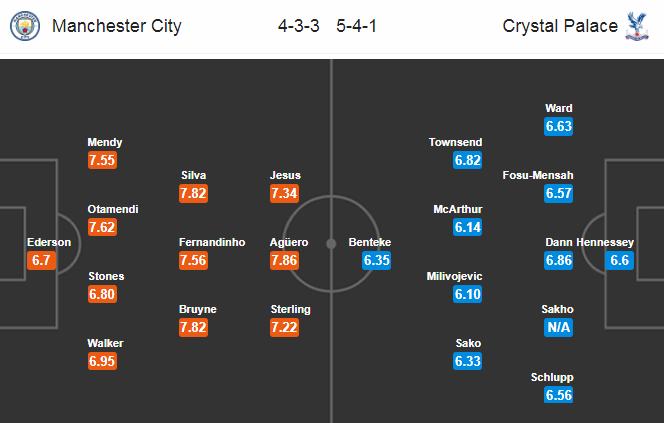Click Walker's 6.95 rating badge
This screenshot has height=423, width=664.
coord(102,361)
